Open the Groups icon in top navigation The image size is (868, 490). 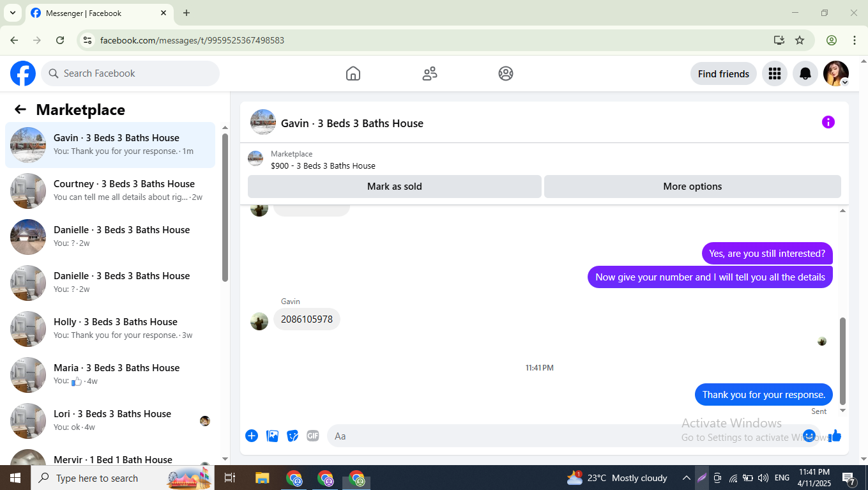506,73
